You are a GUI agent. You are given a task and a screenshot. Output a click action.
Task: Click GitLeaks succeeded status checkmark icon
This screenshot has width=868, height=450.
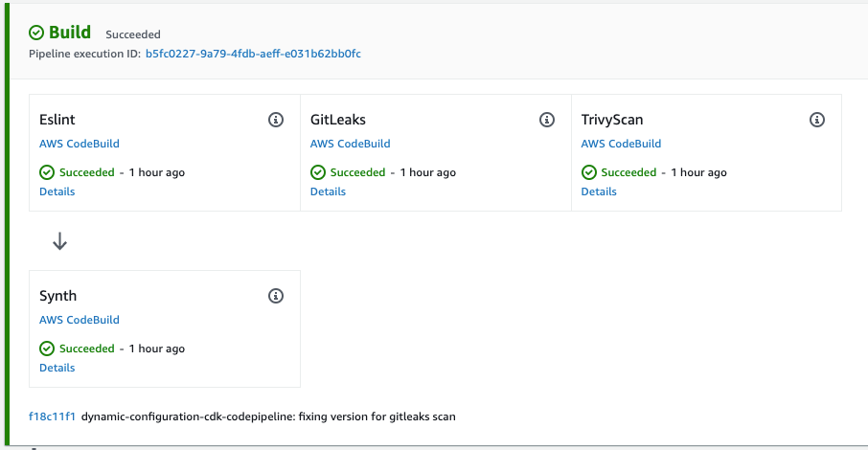[318, 172]
